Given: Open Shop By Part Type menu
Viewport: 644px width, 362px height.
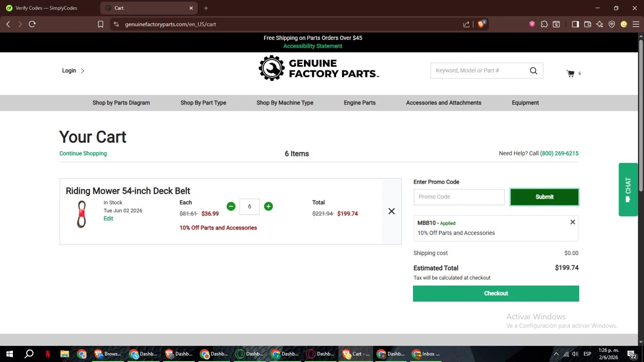Looking at the screenshot, I should coord(203,103).
